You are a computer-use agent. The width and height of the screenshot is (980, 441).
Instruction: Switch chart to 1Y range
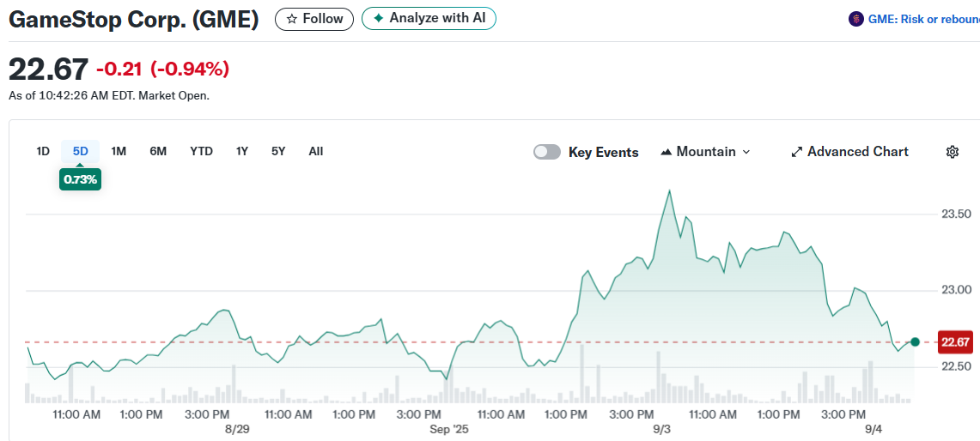click(x=242, y=151)
